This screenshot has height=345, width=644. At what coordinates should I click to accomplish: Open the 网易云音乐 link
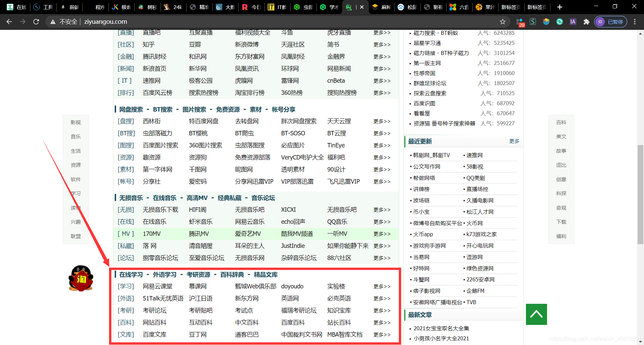250,222
